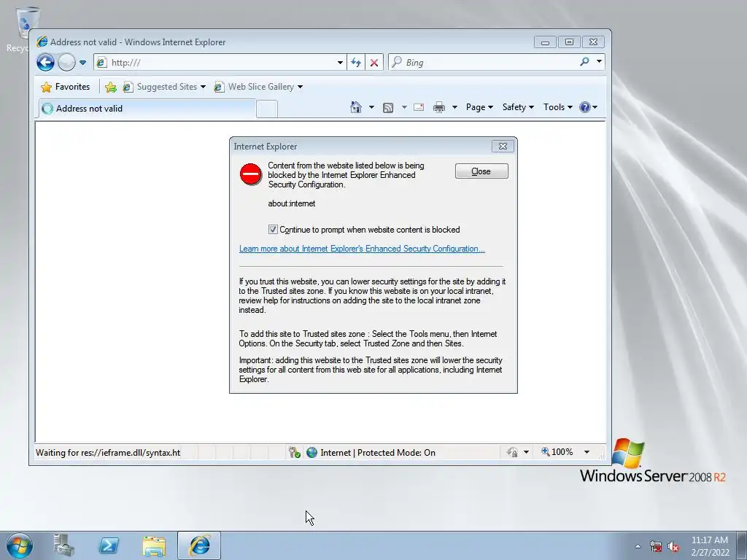The image size is (747, 560).
Task: Click the Add to Favorites Bar icon
Action: [x=111, y=87]
